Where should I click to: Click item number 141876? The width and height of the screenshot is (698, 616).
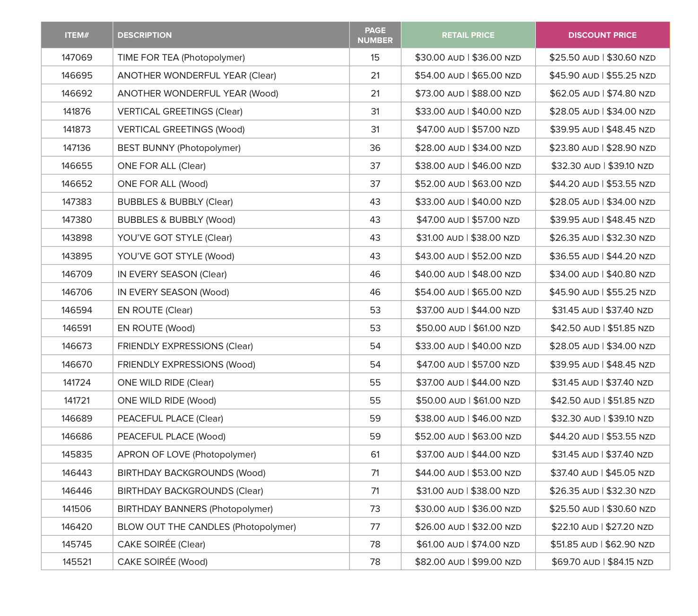coord(77,112)
